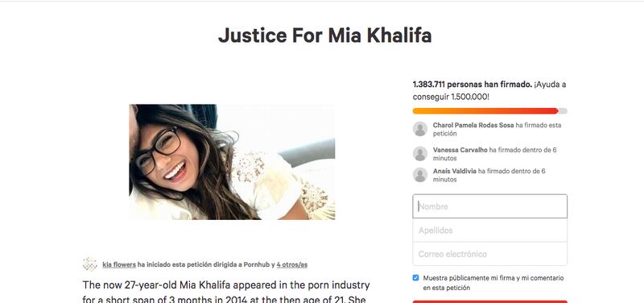Click kia flowers profile avatar icon
The width and height of the screenshot is (644, 303).
tap(89, 264)
